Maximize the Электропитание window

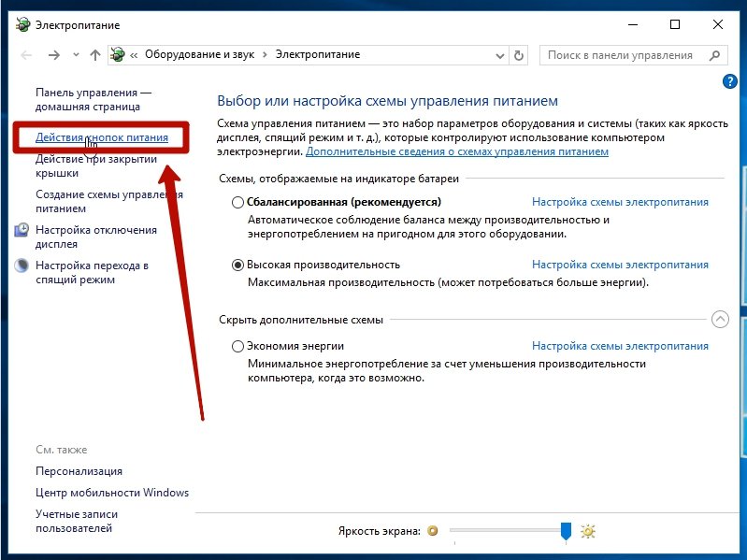point(675,24)
